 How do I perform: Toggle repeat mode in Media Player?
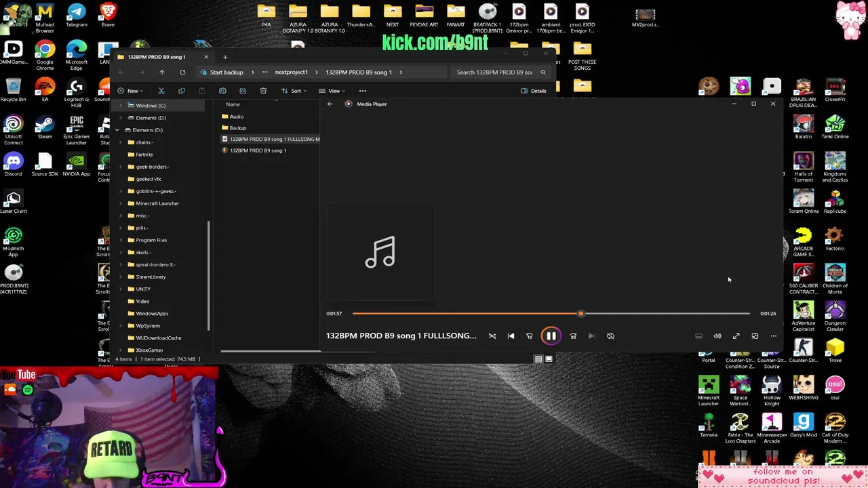[x=610, y=336]
